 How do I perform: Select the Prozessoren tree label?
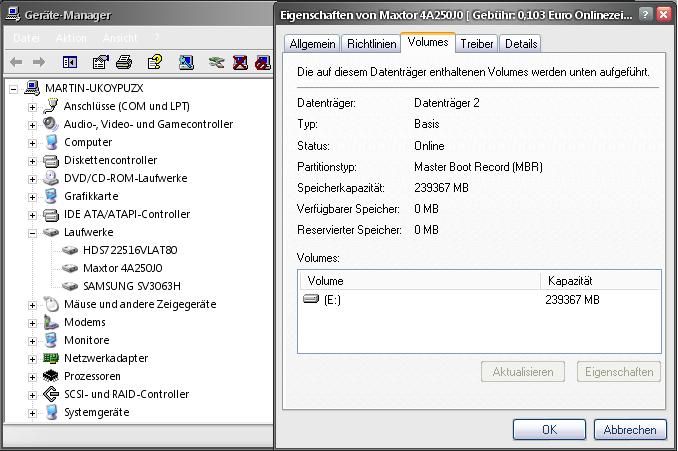[92, 376]
